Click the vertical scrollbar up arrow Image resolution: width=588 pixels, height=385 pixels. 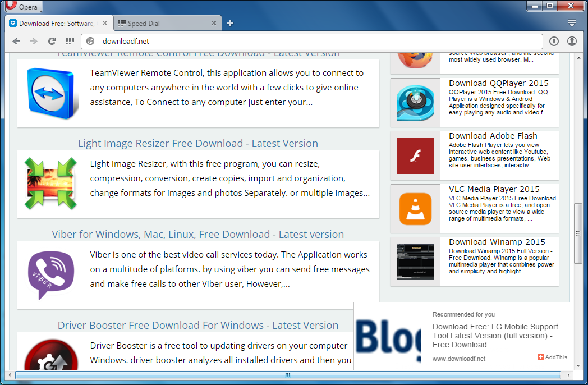578,58
